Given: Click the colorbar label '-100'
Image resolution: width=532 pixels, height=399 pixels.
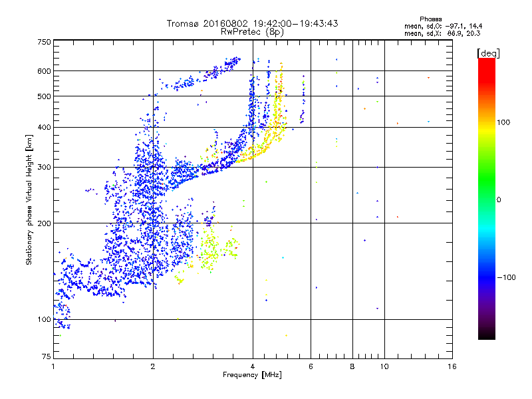Looking at the screenshot, I should [x=506, y=277].
